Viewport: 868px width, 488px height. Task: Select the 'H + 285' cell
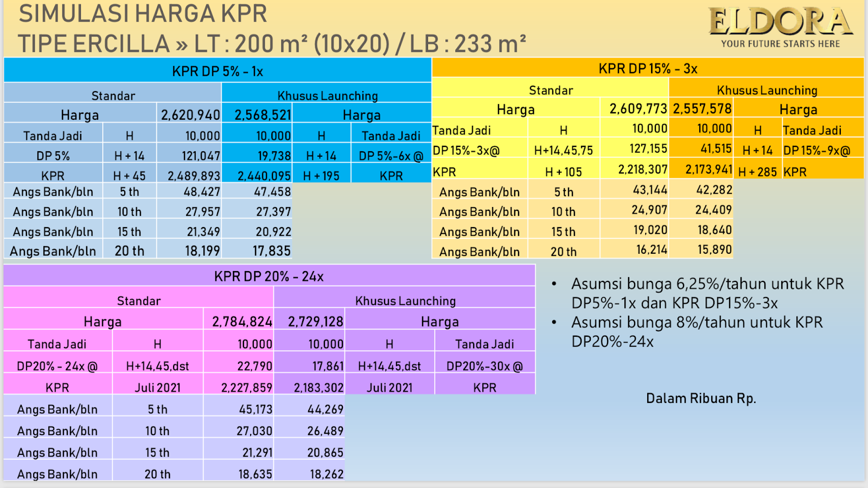pyautogui.click(x=757, y=172)
